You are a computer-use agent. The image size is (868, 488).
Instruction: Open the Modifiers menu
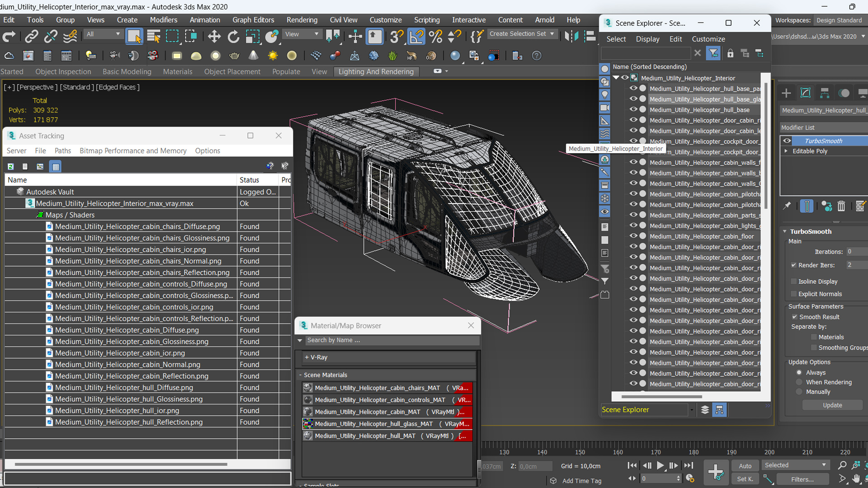pyautogui.click(x=164, y=20)
